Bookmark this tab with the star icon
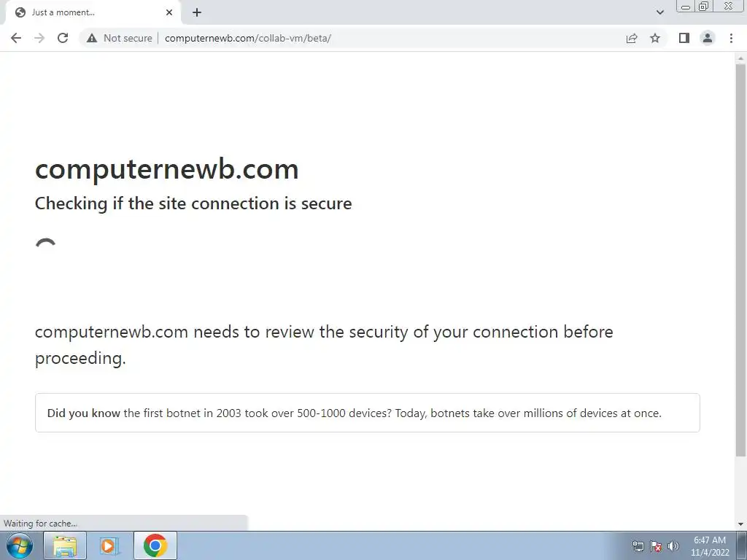This screenshot has width=747, height=560. point(655,38)
